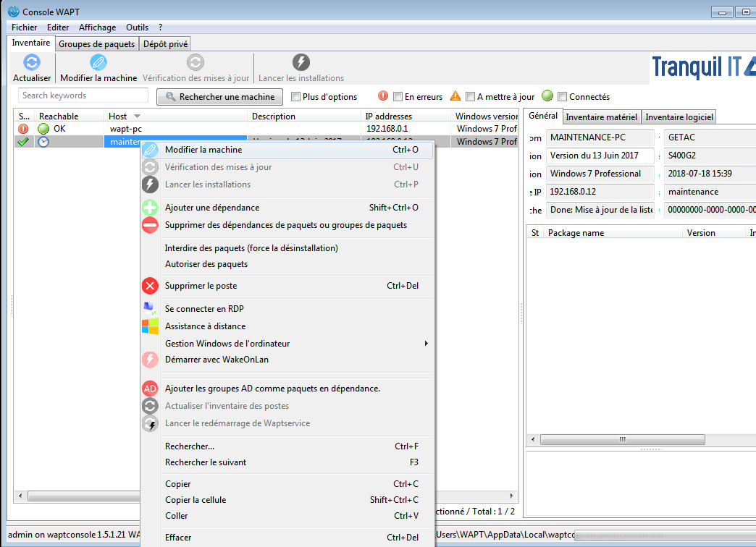
Task: Open the Inventaire logiciel tab
Action: pos(679,117)
